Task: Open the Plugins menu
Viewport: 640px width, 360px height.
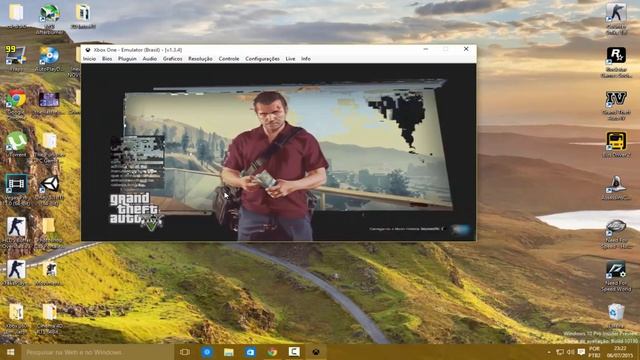Action: (127, 59)
